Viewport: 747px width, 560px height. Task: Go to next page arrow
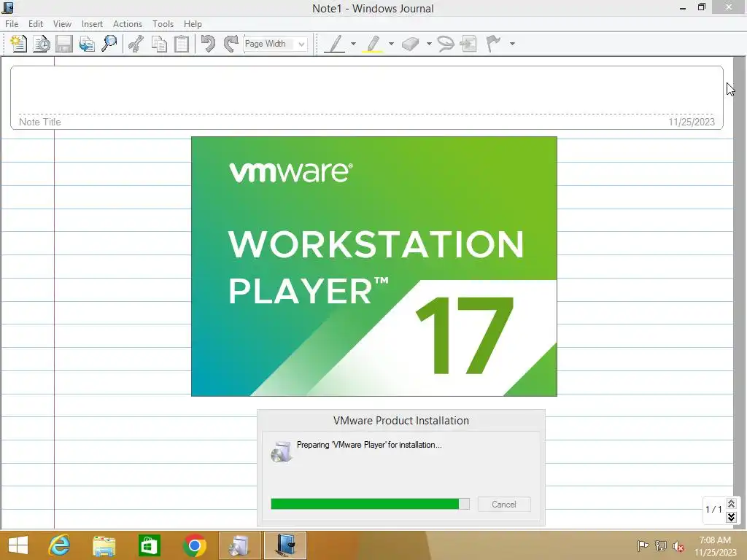tap(731, 517)
